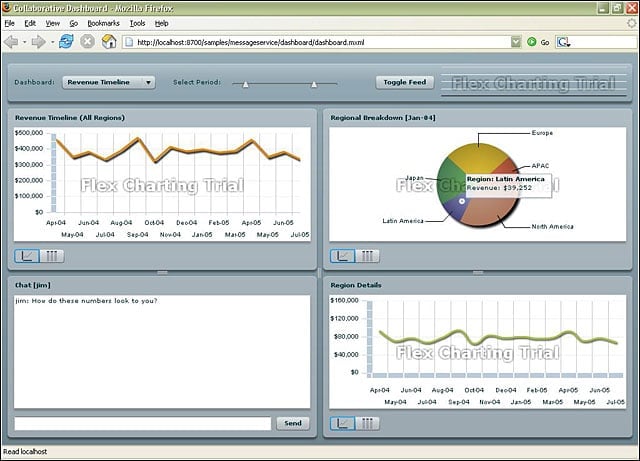
Task: Open the Back history dropdown arrow
Action: 24,42
